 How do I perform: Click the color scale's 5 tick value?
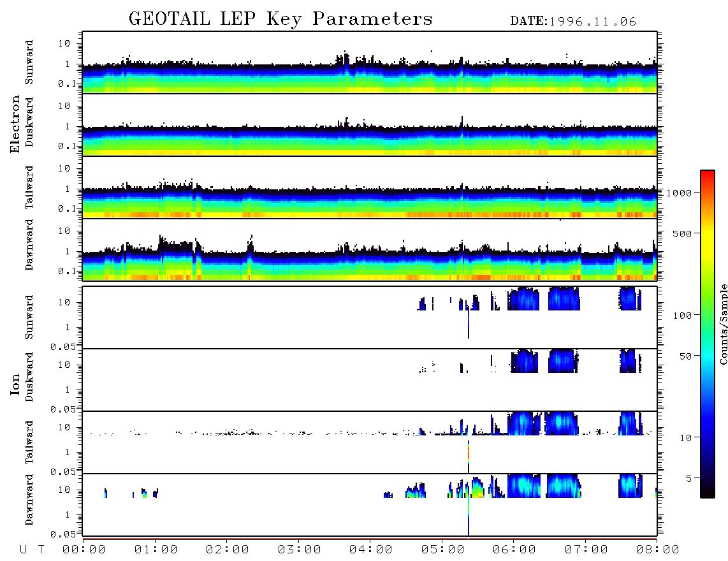[x=689, y=479]
